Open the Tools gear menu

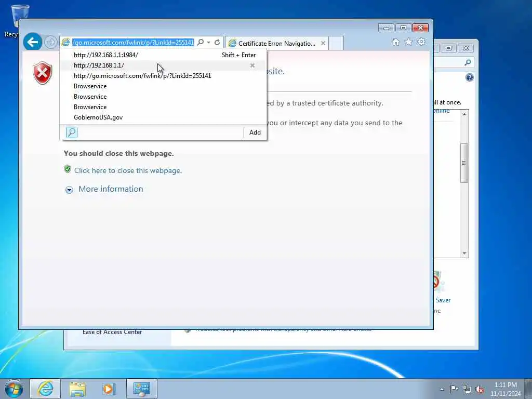(x=421, y=42)
